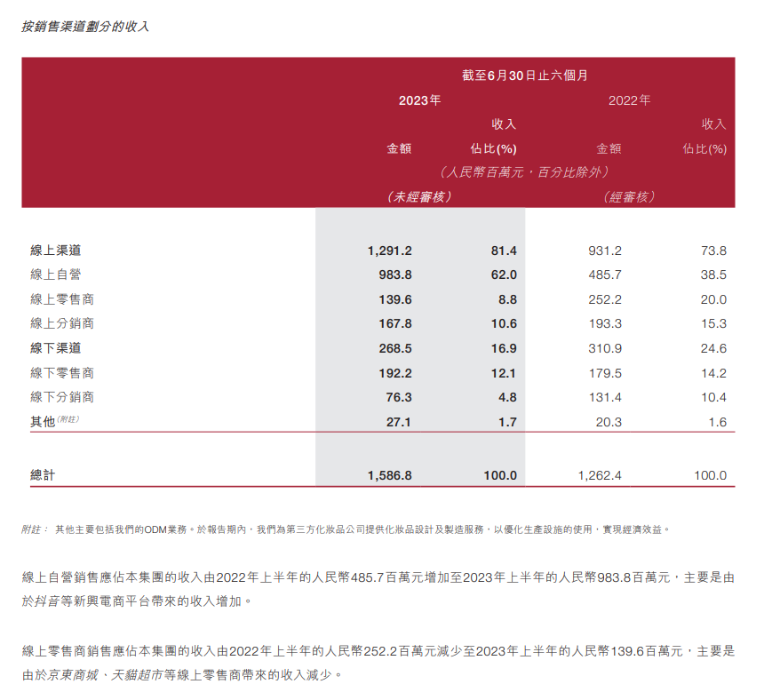The height and width of the screenshot is (700, 764).
Task: Click the 附註 footnote label below the table
Action: [34, 529]
